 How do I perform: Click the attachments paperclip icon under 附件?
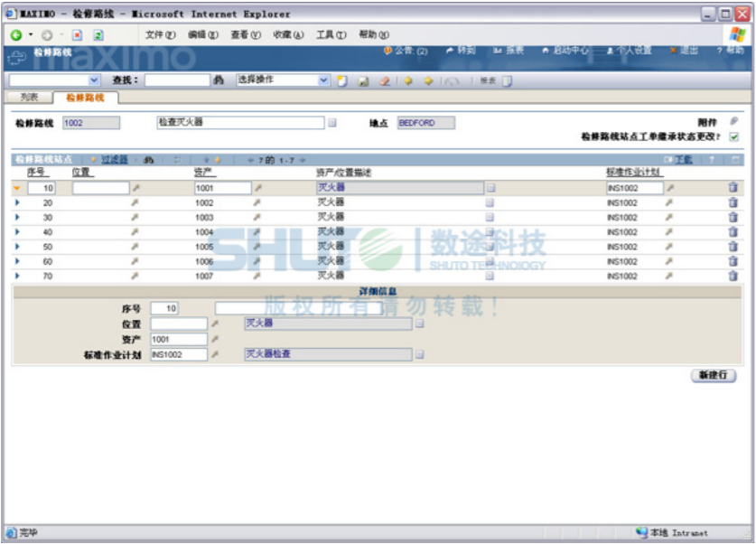(733, 121)
